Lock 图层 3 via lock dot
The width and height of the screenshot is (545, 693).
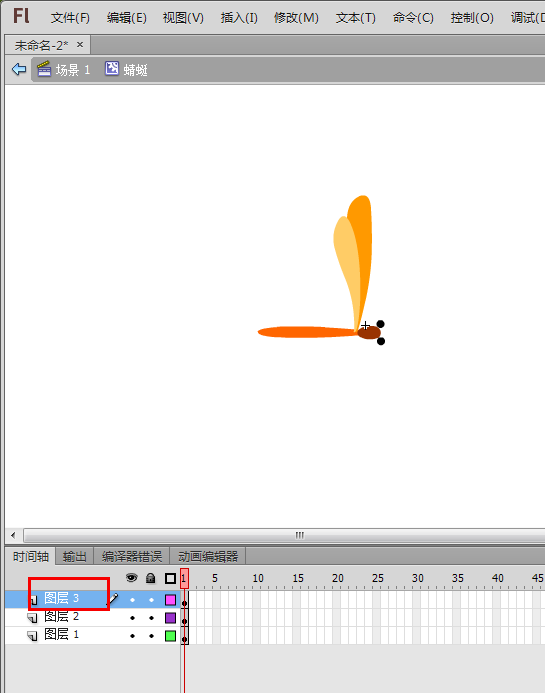coord(151,600)
